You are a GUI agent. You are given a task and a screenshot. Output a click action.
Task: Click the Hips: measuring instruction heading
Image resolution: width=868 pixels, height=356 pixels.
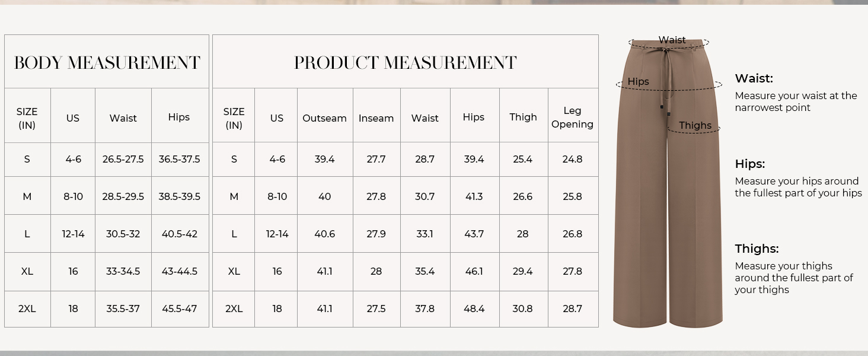point(750,164)
